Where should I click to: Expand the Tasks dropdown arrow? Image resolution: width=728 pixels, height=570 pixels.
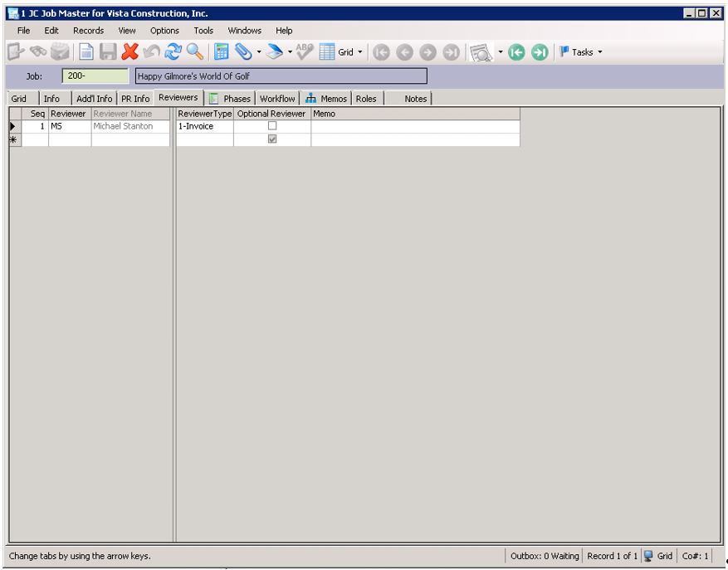(600, 52)
